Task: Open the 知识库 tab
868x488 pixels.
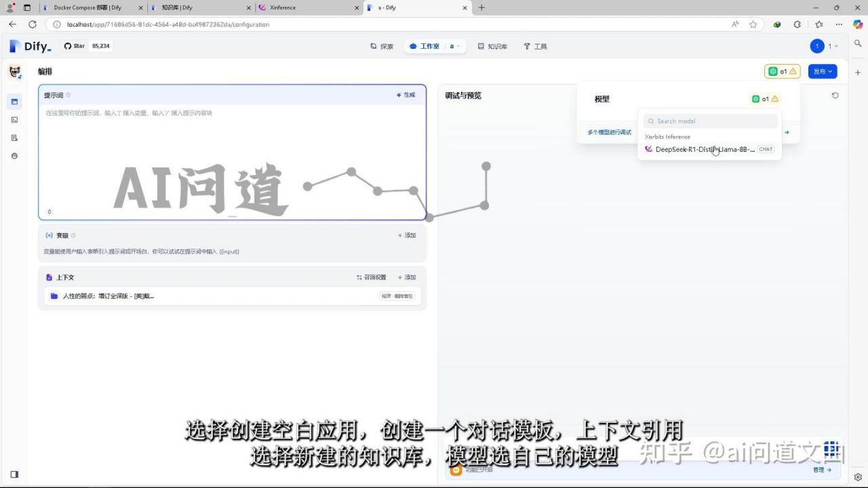Action: (x=492, y=46)
